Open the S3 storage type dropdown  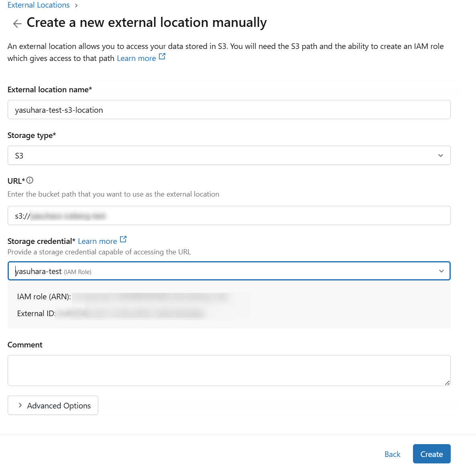[229, 156]
